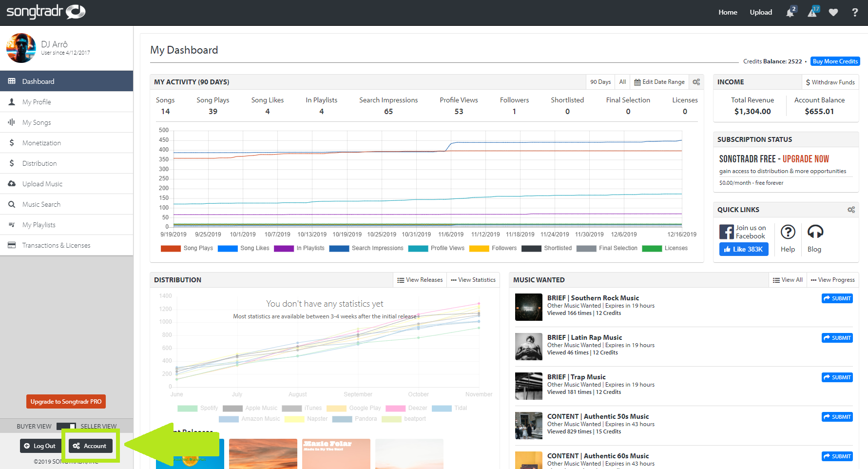Open My Songs from the sidebar

tap(66, 122)
